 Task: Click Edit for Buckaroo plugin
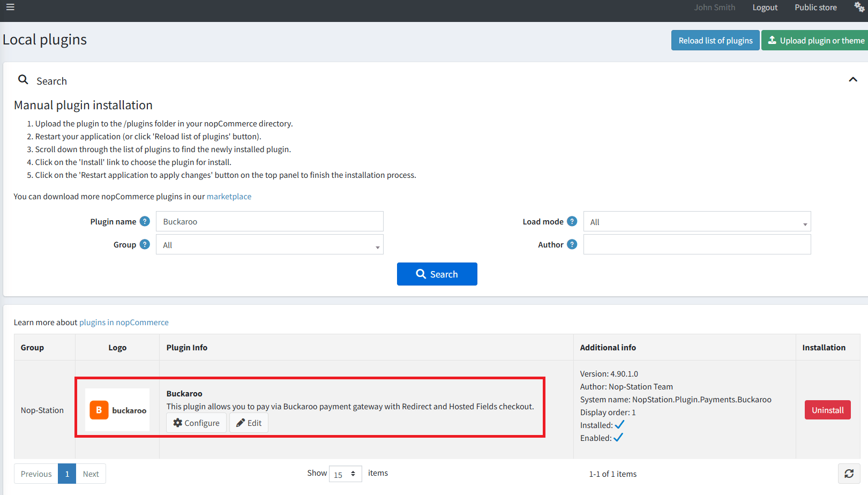[x=249, y=423]
